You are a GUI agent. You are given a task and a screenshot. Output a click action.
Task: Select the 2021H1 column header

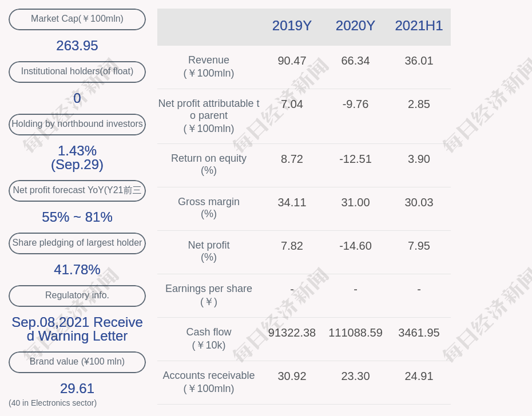(419, 26)
